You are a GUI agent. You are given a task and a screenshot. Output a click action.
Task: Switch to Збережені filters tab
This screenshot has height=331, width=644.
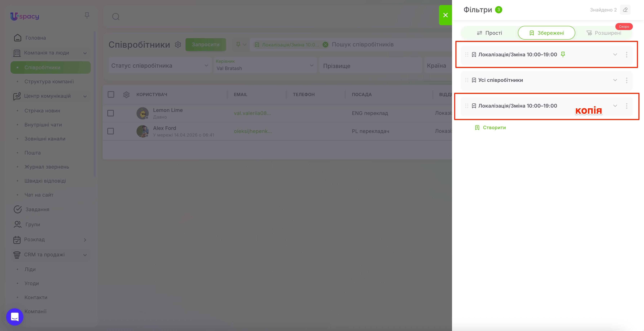click(x=547, y=33)
